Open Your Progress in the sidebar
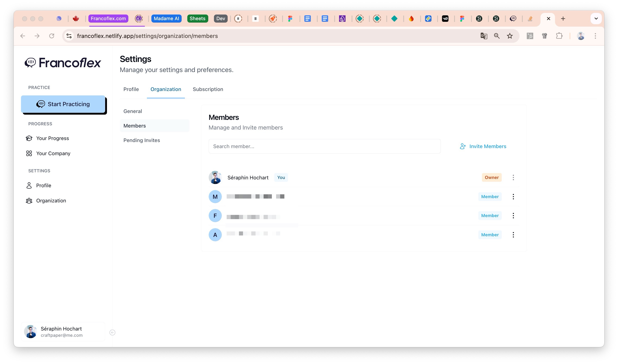 pos(52,138)
